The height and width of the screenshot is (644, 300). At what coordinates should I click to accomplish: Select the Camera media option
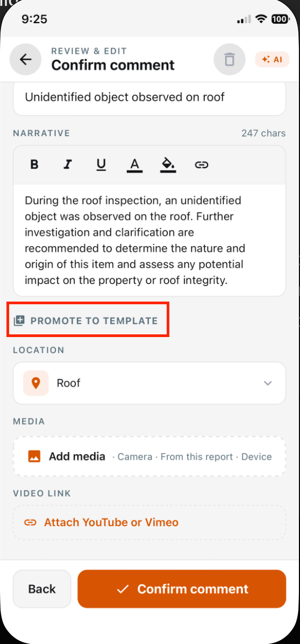point(135,457)
